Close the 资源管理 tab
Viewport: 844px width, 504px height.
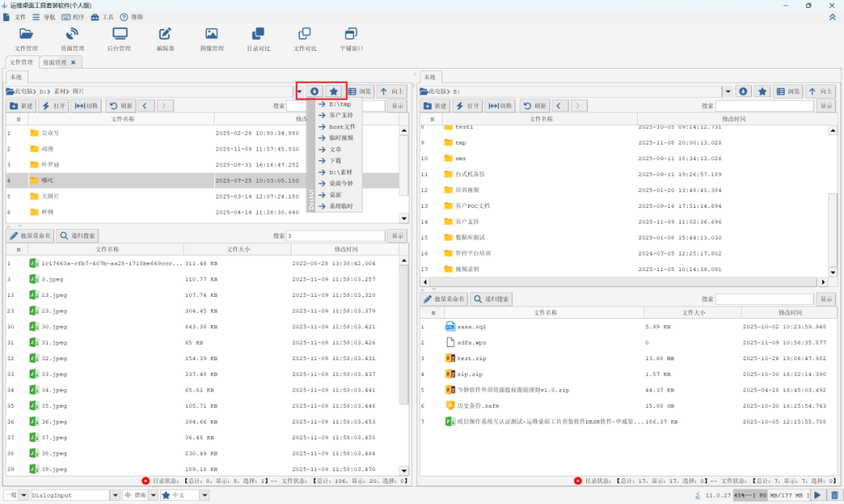click(73, 63)
